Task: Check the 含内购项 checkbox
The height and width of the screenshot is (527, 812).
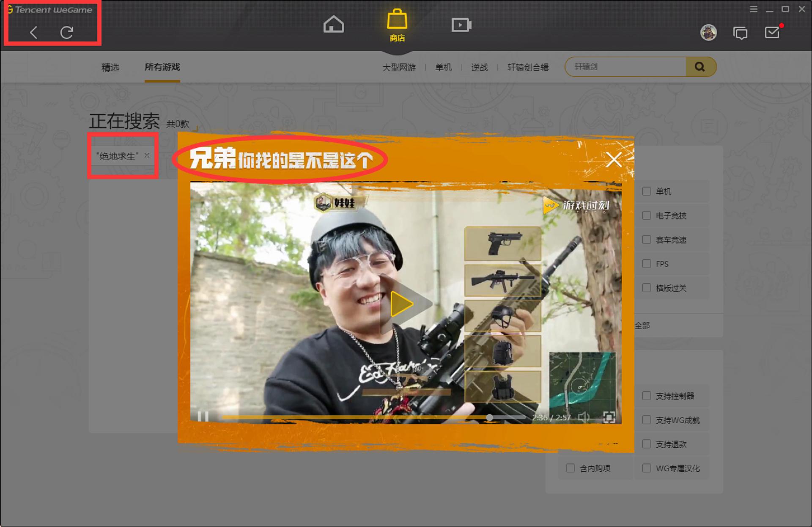Action: point(570,468)
